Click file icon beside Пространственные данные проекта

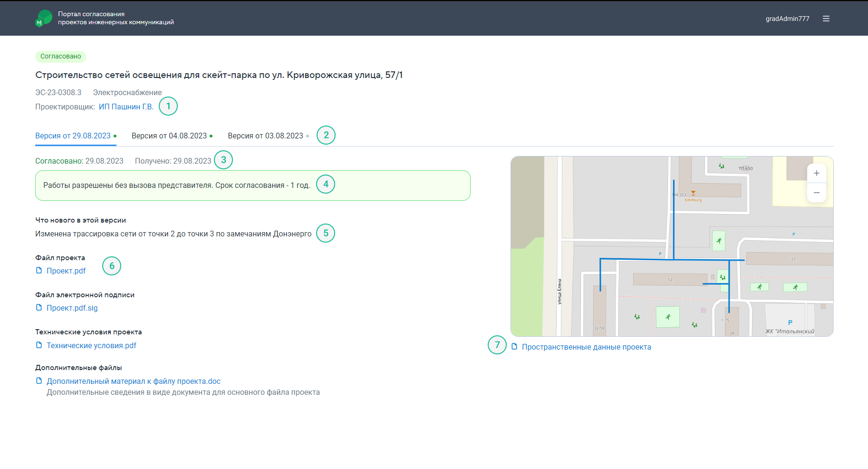coord(514,346)
